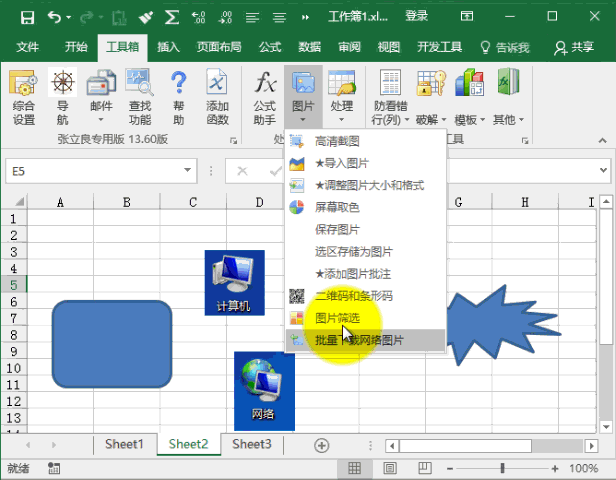The width and height of the screenshot is (616, 480).
Task: Click the zoom slider handle in status bar
Action: (x=503, y=468)
